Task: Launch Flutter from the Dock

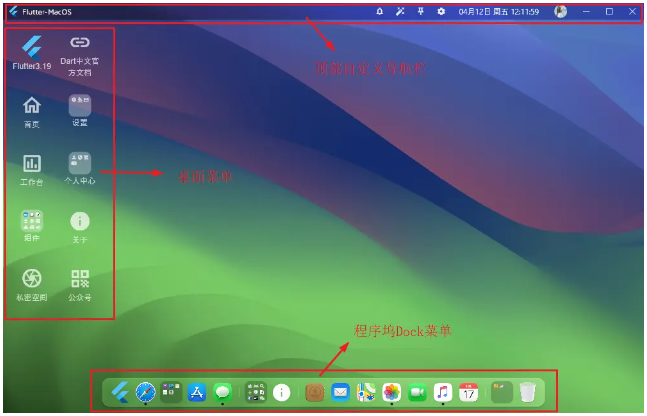Action: point(120,392)
